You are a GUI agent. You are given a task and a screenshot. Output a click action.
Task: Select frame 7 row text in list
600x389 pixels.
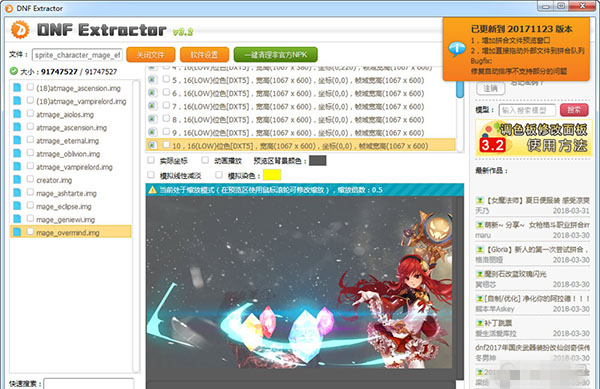point(298,106)
